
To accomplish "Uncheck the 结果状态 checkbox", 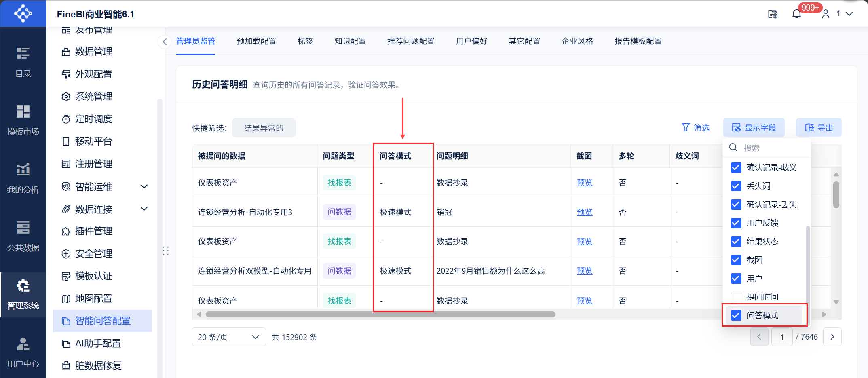I will pos(736,241).
